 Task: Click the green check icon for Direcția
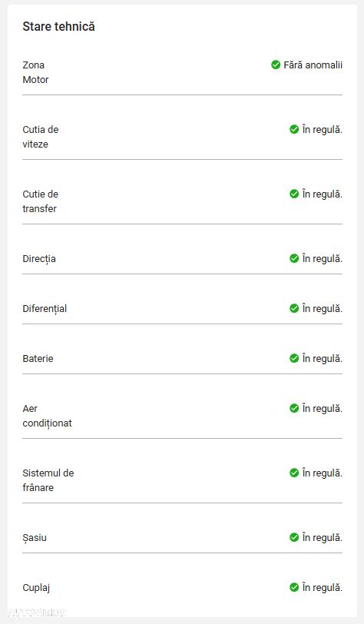(294, 259)
